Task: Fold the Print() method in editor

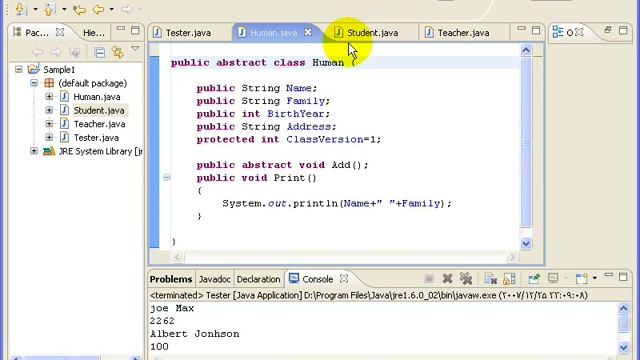Action: [167, 177]
